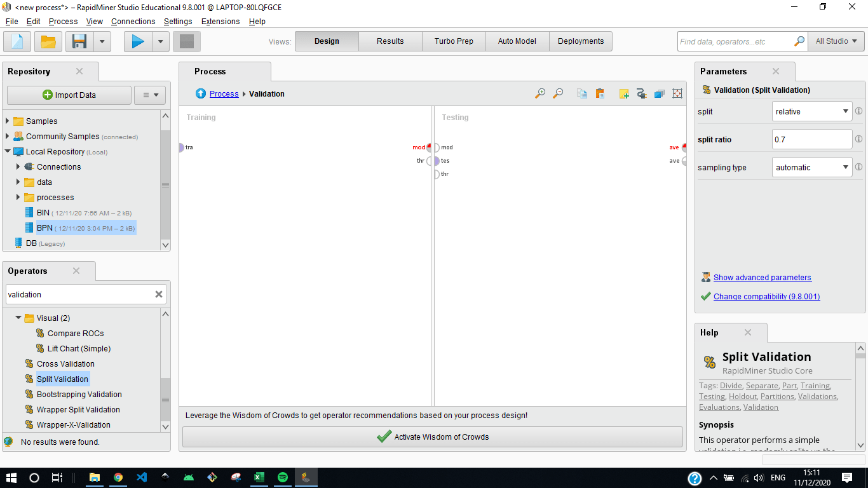Image resolution: width=868 pixels, height=488 pixels.
Task: Select the Cross Validation operator
Action: pyautogui.click(x=65, y=364)
